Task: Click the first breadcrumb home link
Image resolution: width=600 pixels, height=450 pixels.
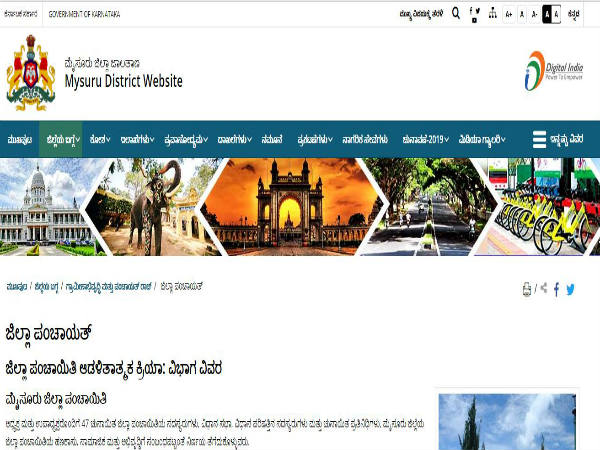Action: click(15, 286)
